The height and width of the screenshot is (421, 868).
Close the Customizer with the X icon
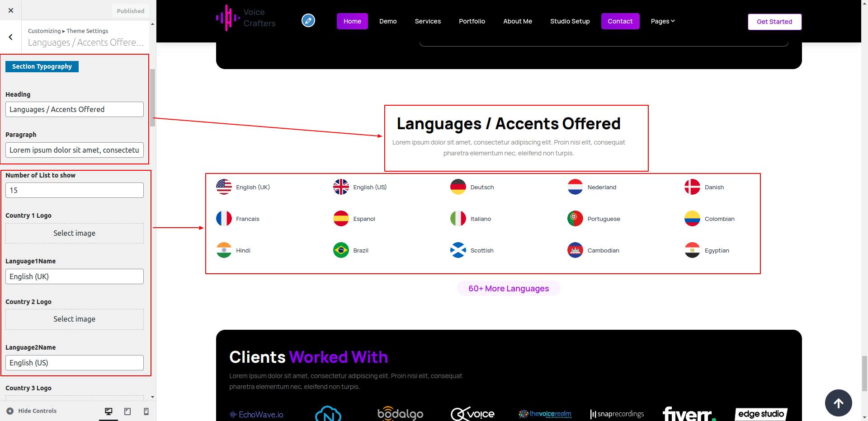click(11, 10)
